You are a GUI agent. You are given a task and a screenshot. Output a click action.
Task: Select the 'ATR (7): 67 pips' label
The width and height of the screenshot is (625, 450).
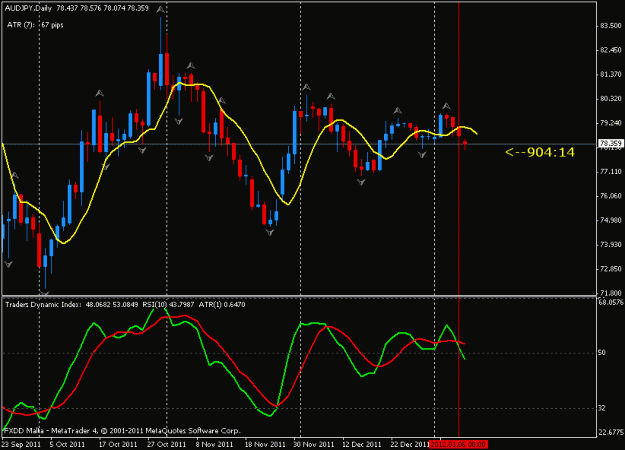(35, 25)
